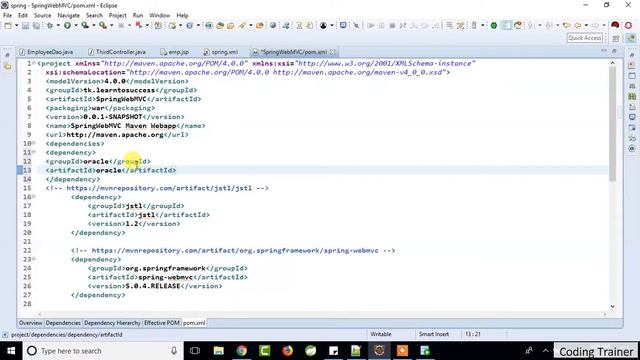Open the Project menu
The height and width of the screenshot is (360, 640).
coord(118,15)
